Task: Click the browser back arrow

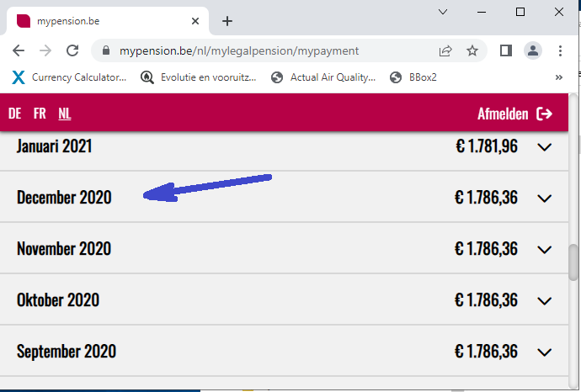Action: tap(19, 50)
